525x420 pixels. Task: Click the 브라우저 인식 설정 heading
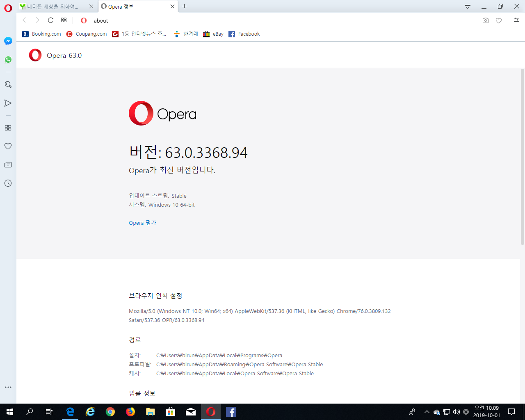[155, 296]
